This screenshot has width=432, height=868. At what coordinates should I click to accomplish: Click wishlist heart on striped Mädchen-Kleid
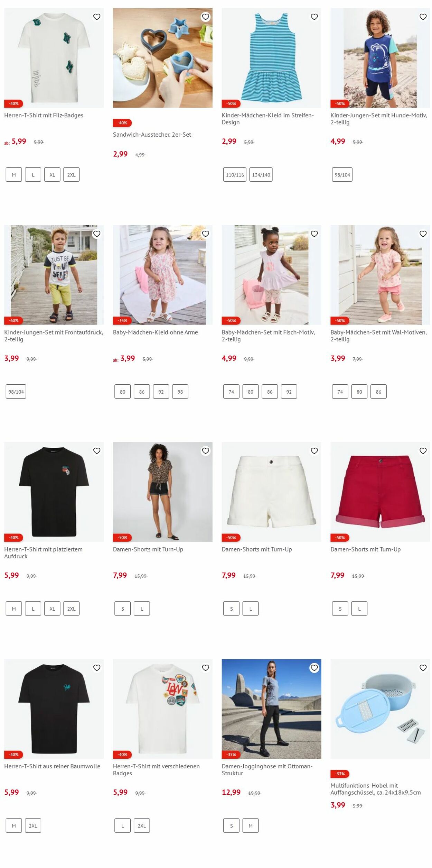point(314,17)
